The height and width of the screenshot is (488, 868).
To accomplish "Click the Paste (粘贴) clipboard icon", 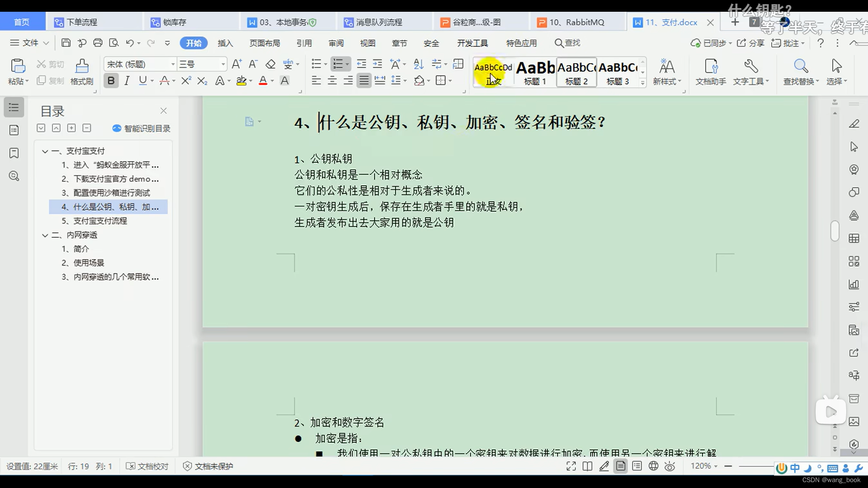I will point(18,66).
